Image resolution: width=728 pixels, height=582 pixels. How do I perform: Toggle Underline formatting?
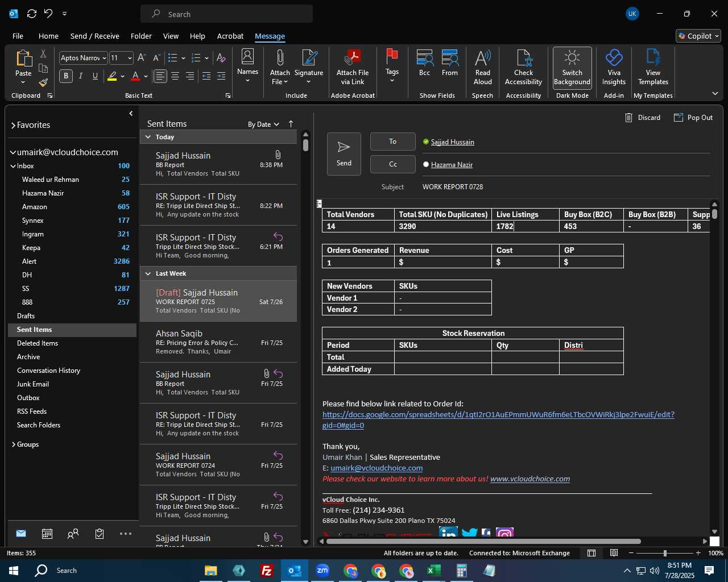click(95, 76)
